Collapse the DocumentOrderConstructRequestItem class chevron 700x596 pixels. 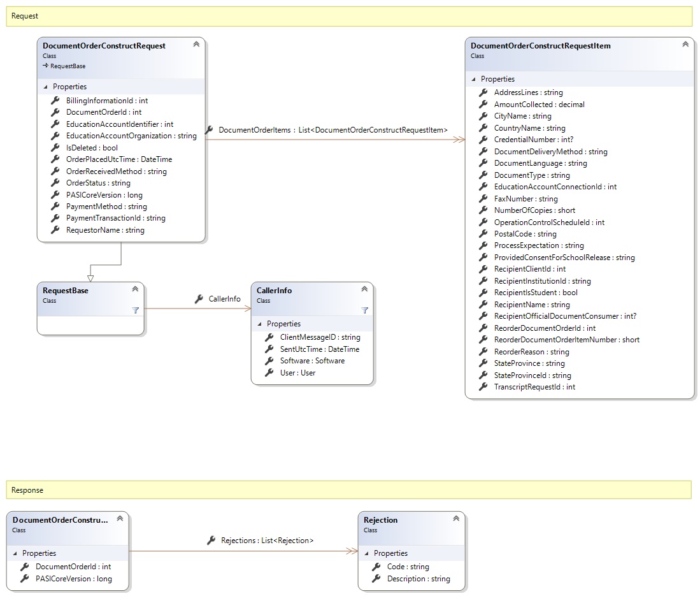(x=685, y=45)
